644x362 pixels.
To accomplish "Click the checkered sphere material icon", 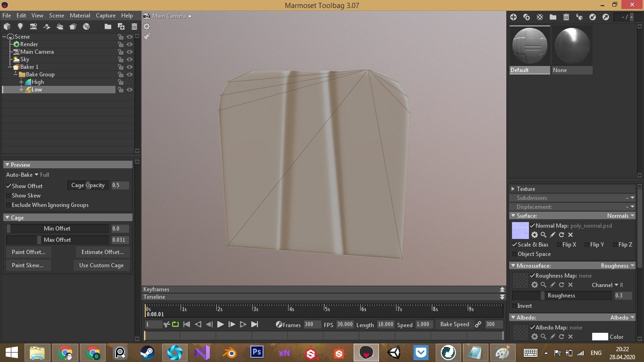I will pyautogui.click(x=540, y=17).
